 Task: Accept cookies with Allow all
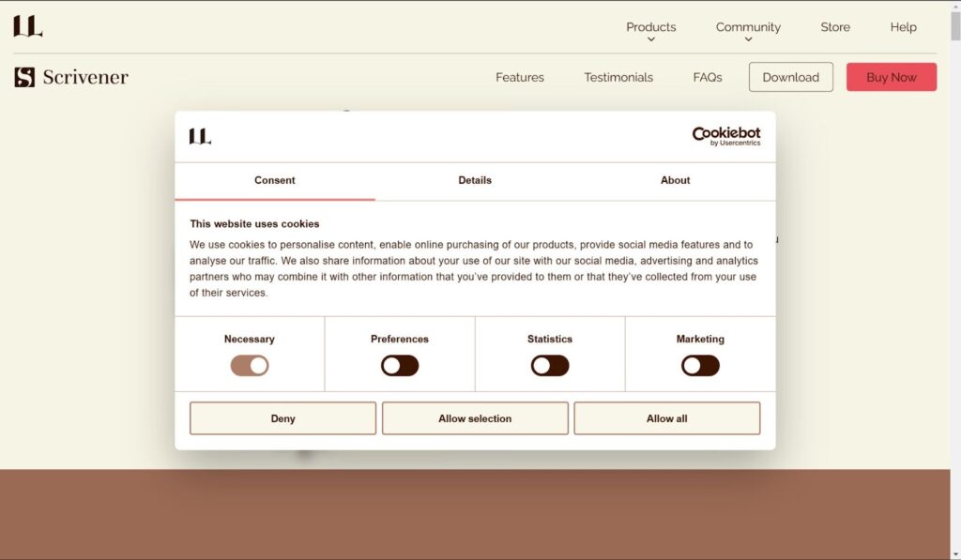[666, 418]
